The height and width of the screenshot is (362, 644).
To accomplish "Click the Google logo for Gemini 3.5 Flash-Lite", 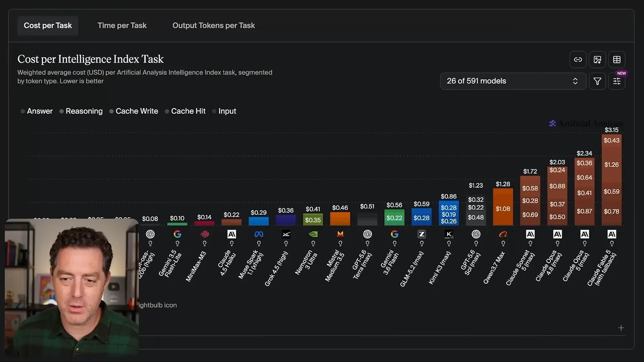I will (178, 234).
